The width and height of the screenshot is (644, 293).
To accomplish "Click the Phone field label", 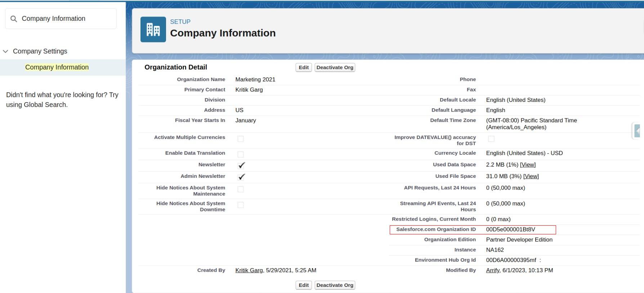I will click(x=468, y=80).
